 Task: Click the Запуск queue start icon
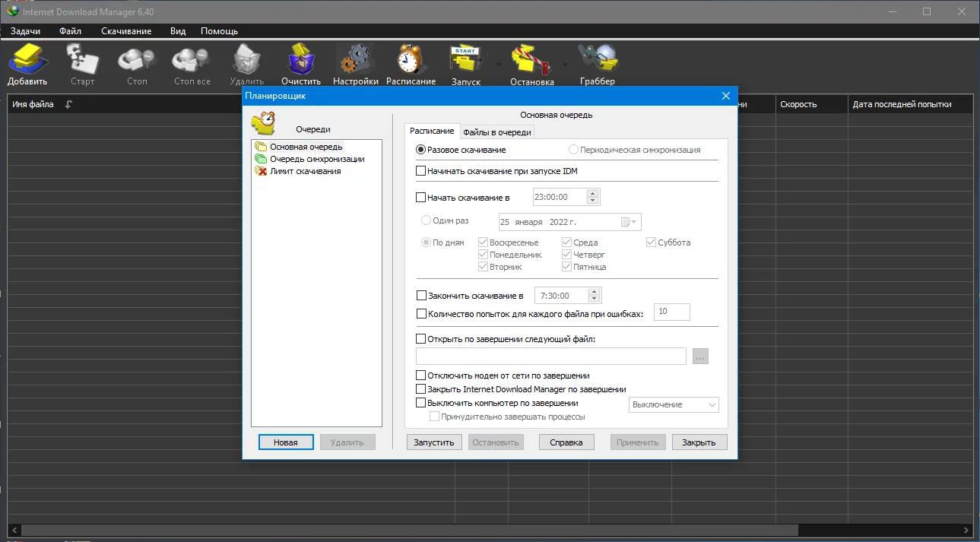[x=465, y=59]
